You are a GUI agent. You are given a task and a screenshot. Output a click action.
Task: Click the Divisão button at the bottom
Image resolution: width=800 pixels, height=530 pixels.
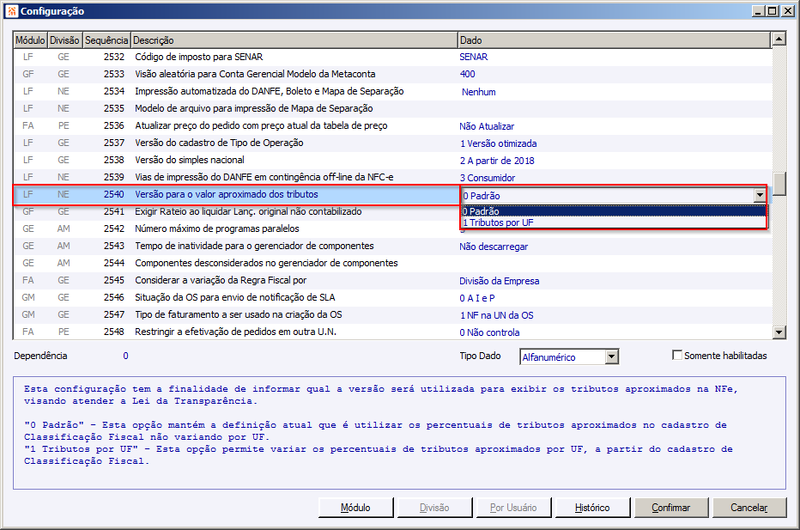(x=434, y=508)
